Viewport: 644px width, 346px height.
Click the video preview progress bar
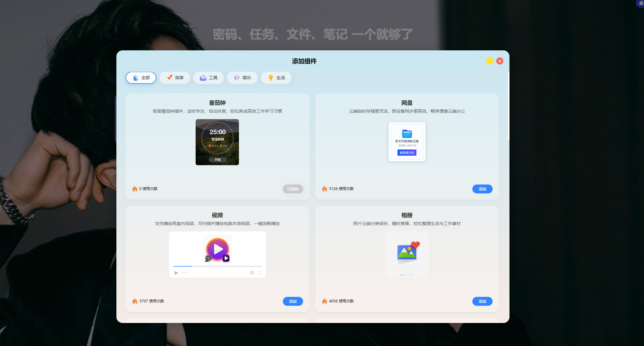coord(217,266)
